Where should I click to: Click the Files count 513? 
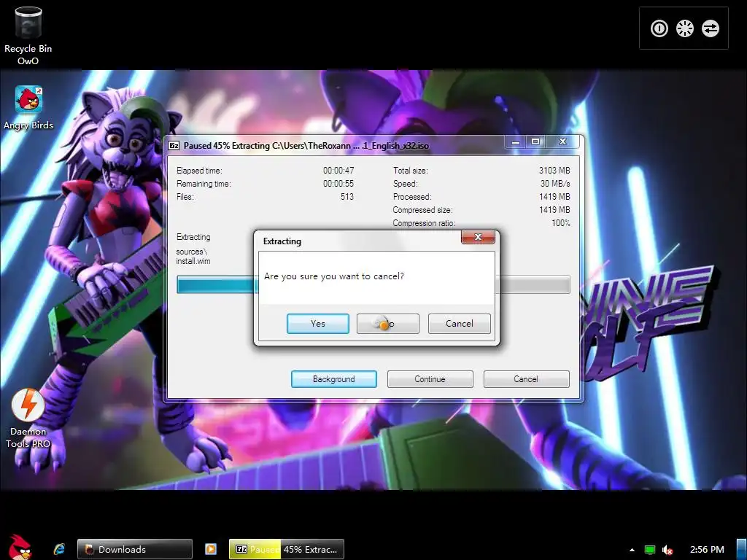point(347,197)
